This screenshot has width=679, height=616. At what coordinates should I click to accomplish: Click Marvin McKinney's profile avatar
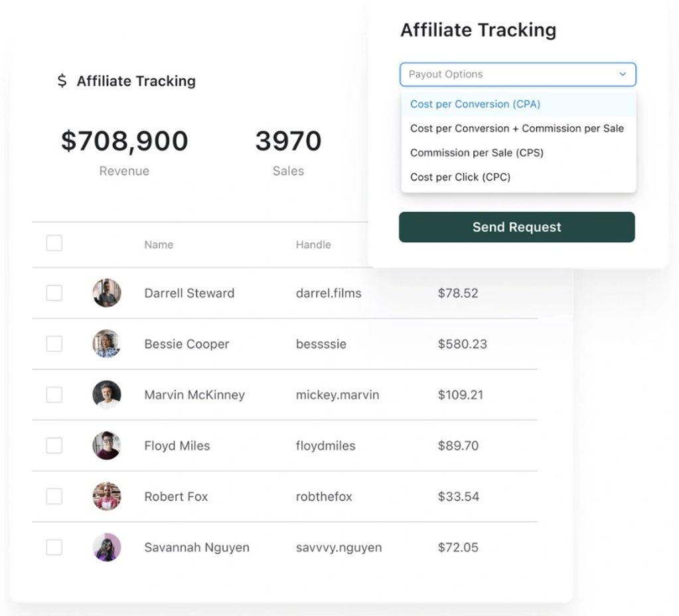pos(106,395)
